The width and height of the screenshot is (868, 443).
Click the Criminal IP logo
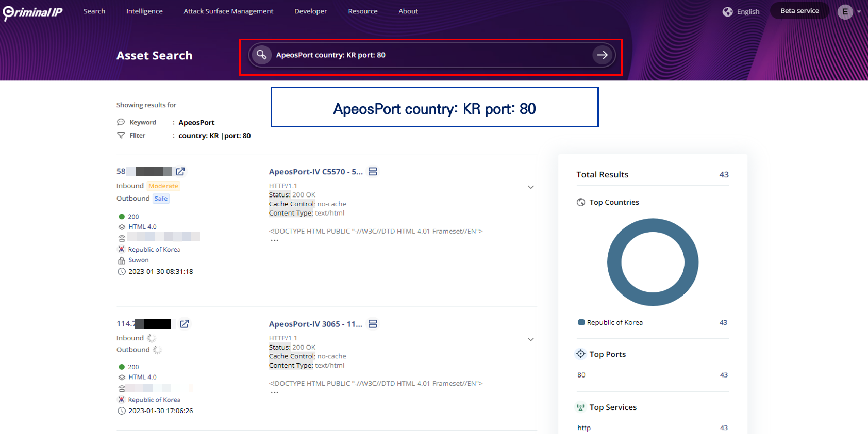(32, 12)
